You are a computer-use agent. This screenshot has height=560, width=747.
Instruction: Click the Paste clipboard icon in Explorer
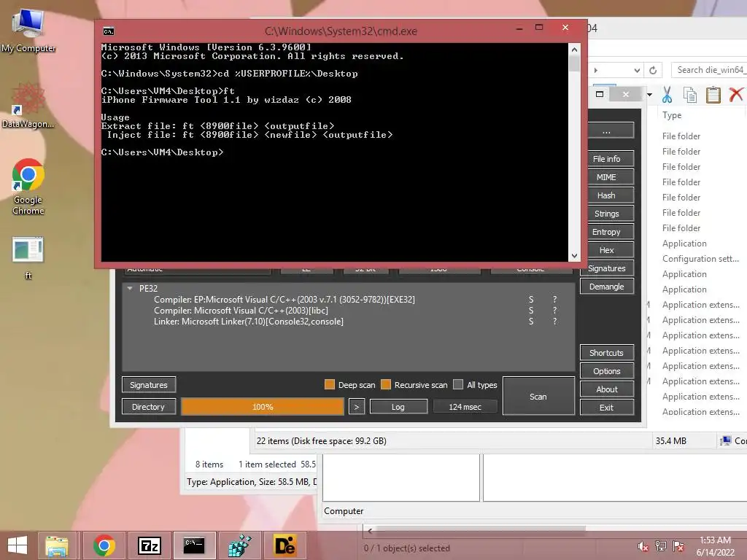point(713,95)
